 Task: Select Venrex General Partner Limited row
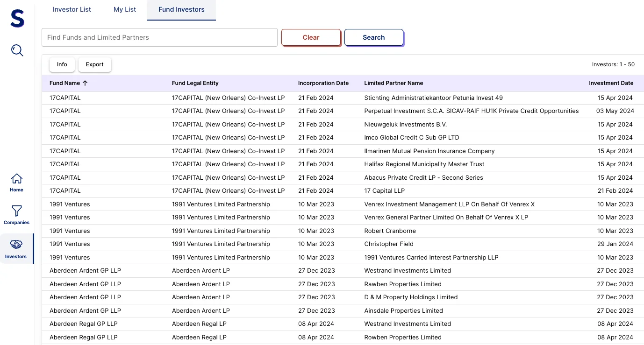tap(343, 218)
